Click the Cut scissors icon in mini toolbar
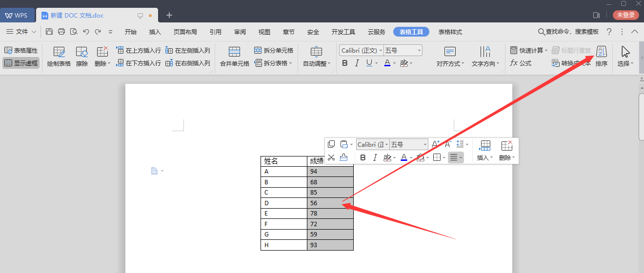 click(x=331, y=157)
